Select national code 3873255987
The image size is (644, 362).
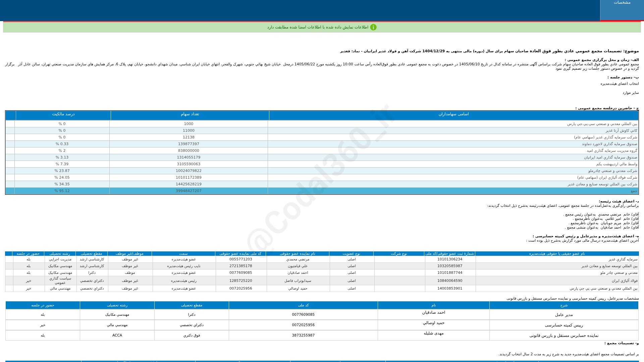tap(303, 335)
